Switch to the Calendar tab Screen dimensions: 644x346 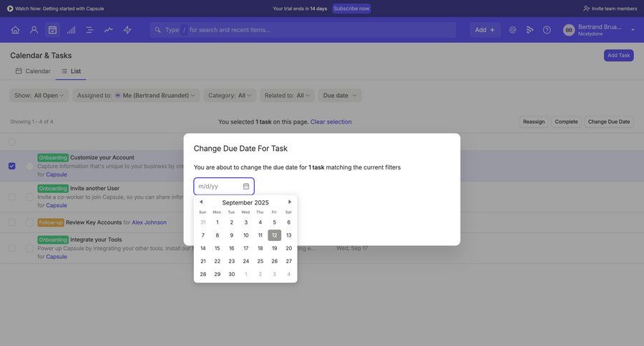[x=33, y=71]
